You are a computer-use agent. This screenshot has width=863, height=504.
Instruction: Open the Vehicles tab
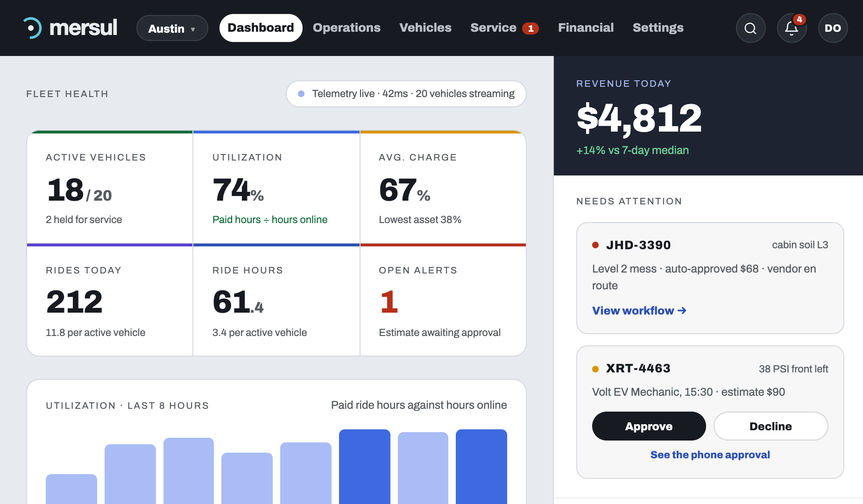pyautogui.click(x=425, y=28)
